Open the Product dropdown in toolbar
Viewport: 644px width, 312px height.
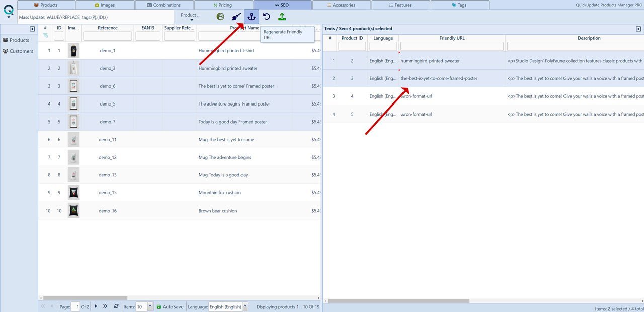(191, 17)
